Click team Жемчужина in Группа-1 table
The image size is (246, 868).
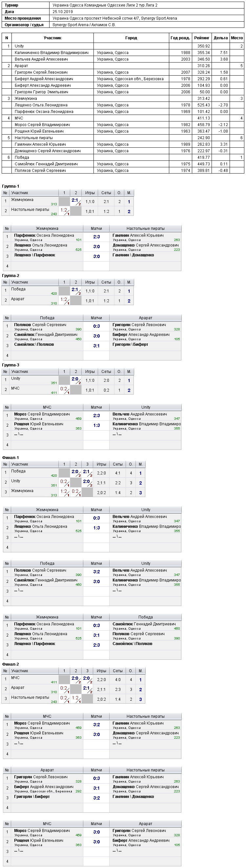click(22, 200)
